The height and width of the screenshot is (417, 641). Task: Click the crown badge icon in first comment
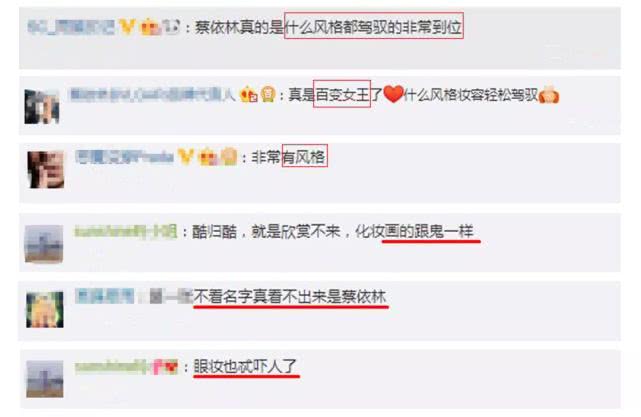point(150,27)
